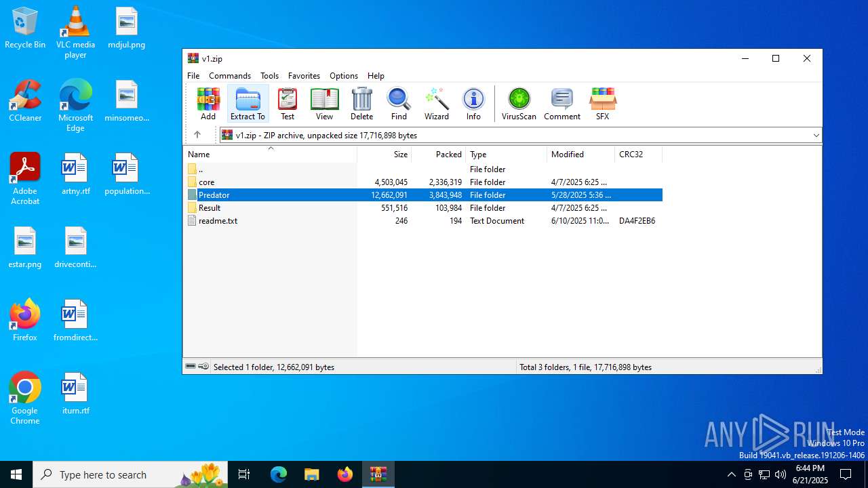This screenshot has width=868, height=488.
Task: Start VirusScan on the archive
Action: [519, 104]
